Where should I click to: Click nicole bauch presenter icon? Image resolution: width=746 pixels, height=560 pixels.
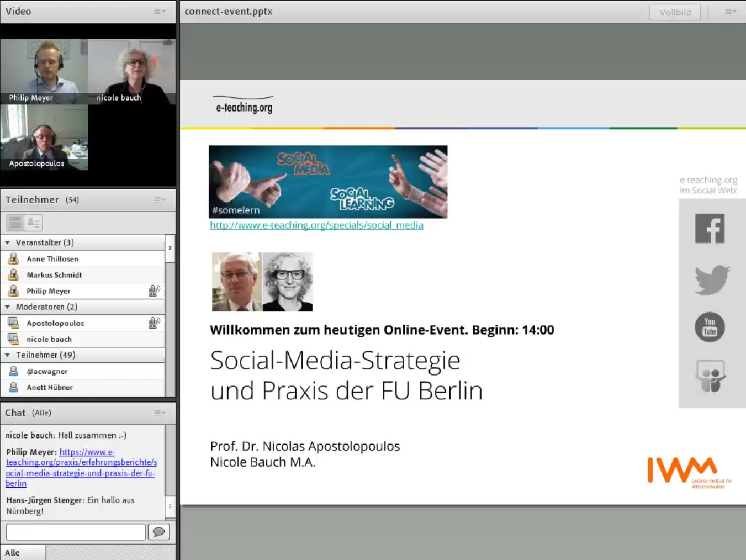point(13,339)
